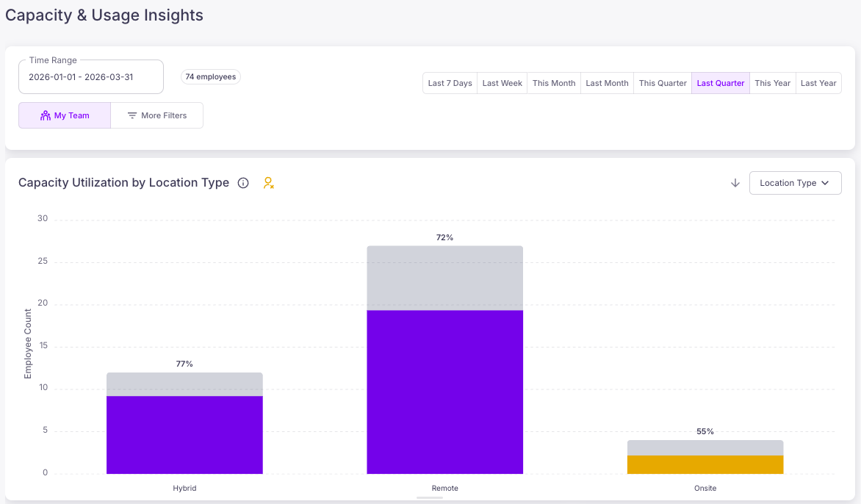
Task: Click the orange user-excluded icon
Action: (x=269, y=183)
